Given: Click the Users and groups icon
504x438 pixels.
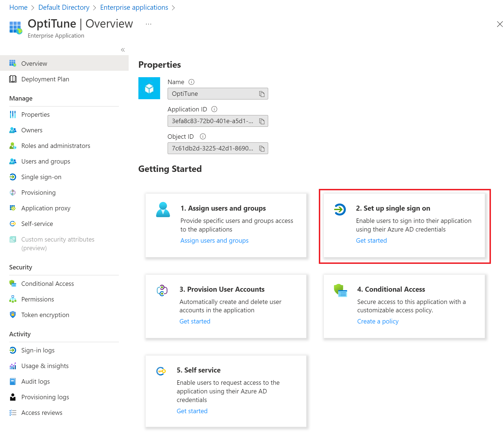Looking at the screenshot, I should (x=13, y=161).
